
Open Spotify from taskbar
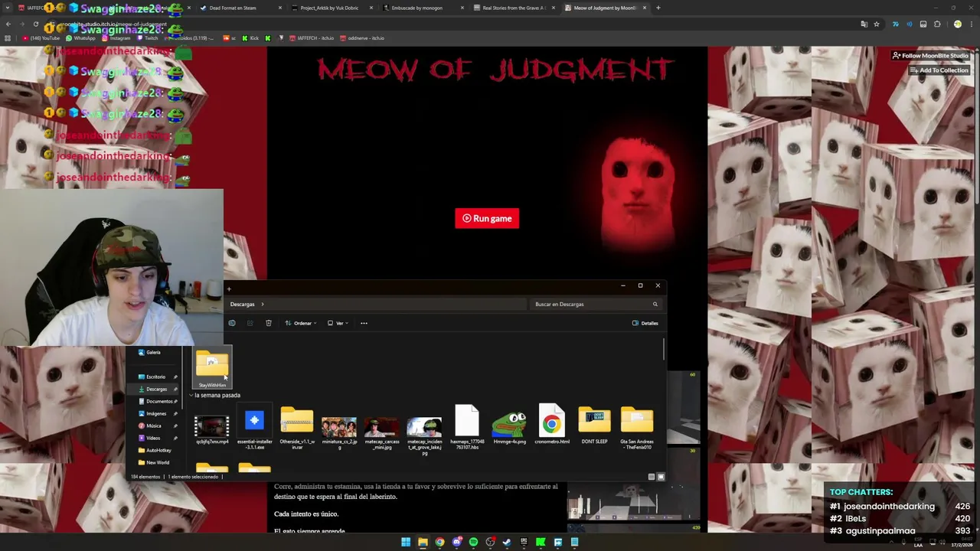(x=473, y=543)
